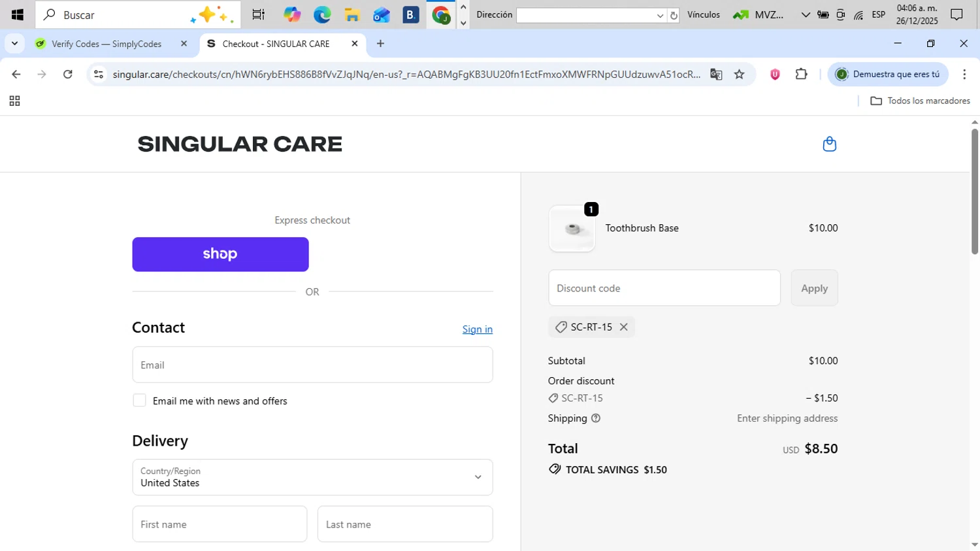The image size is (980, 551).
Task: Click the Dirección toolbar address field
Action: pyautogui.click(x=587, y=15)
